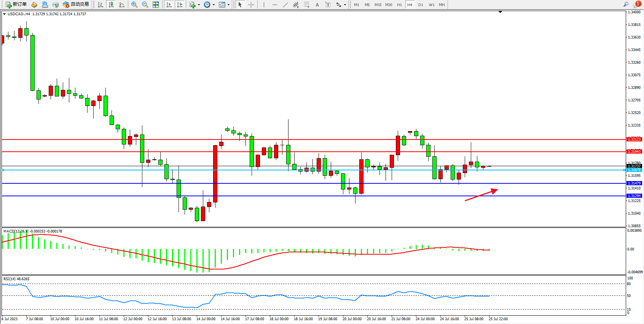Select the trendline drawing tool
This screenshot has width=644, height=324.
[285, 5]
